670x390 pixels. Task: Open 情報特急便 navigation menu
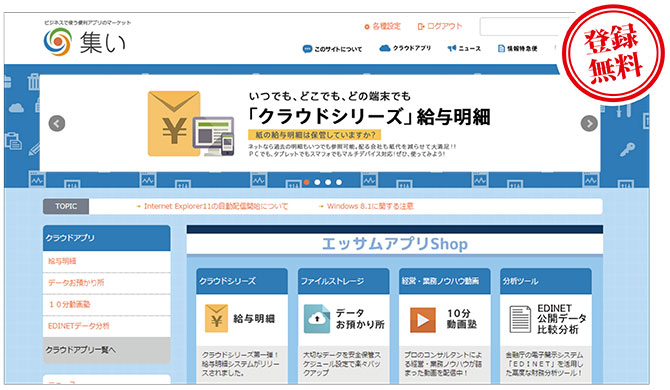522,49
